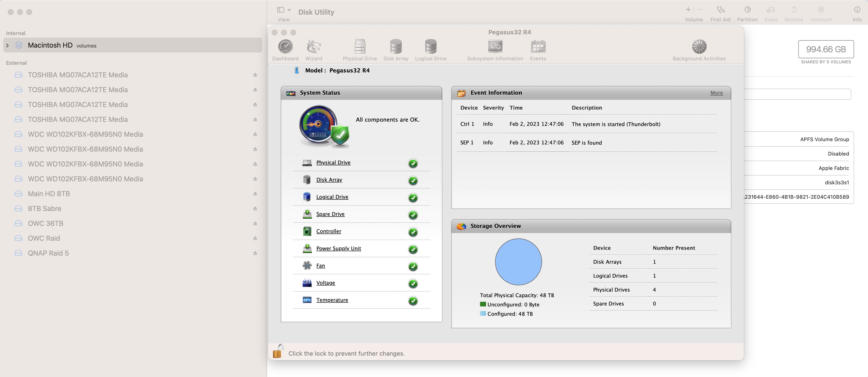
Task: Open Logical Drive toolbar icon
Action: [430, 47]
